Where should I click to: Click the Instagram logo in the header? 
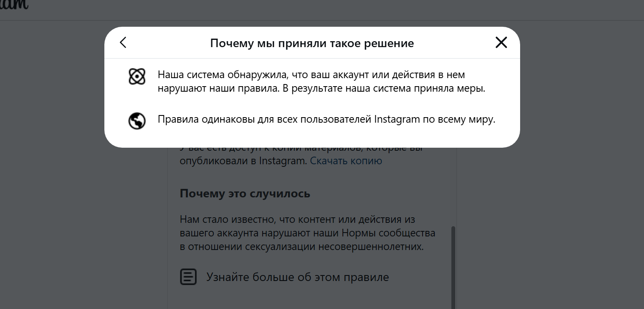14,5
